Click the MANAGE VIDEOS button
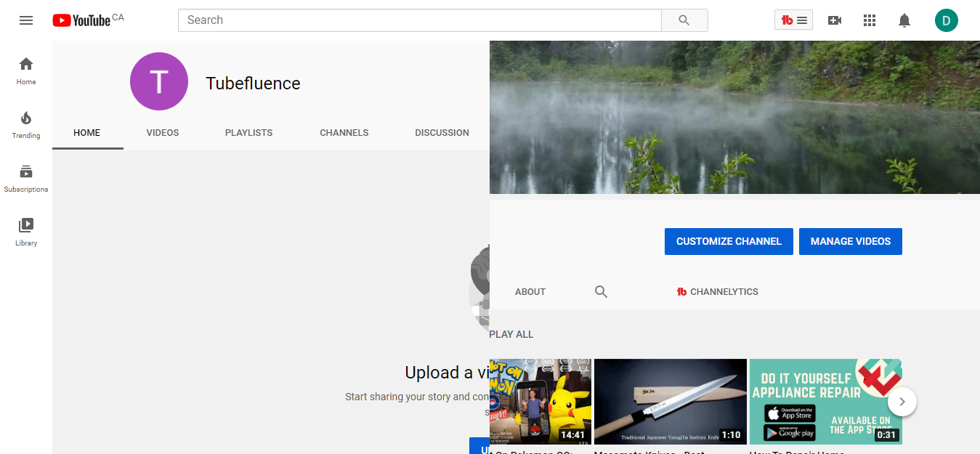 click(851, 242)
